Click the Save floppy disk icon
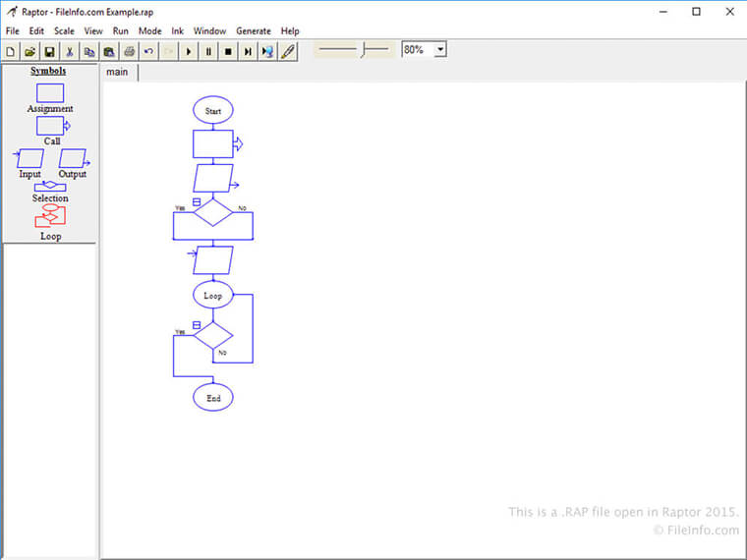The width and height of the screenshot is (747, 560). click(49, 51)
